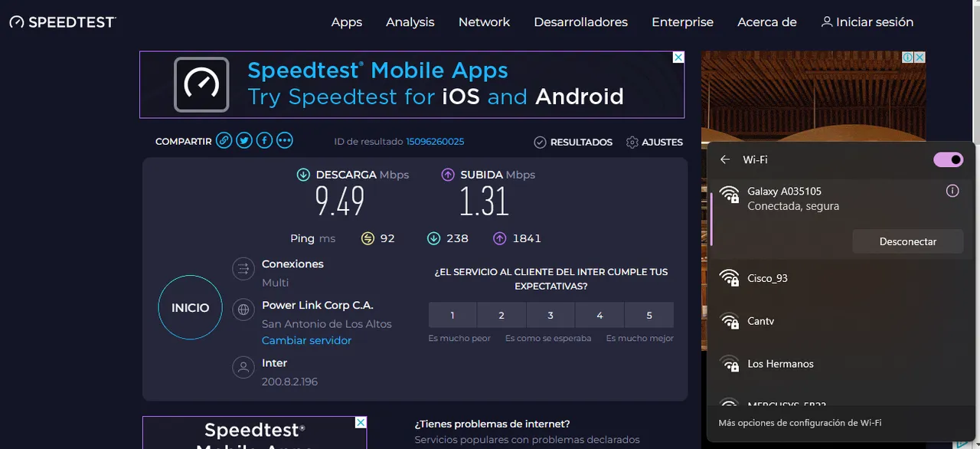980x449 pixels.
Task: Open Más opciones de configuración de Wi-Fi
Action: 799,422
